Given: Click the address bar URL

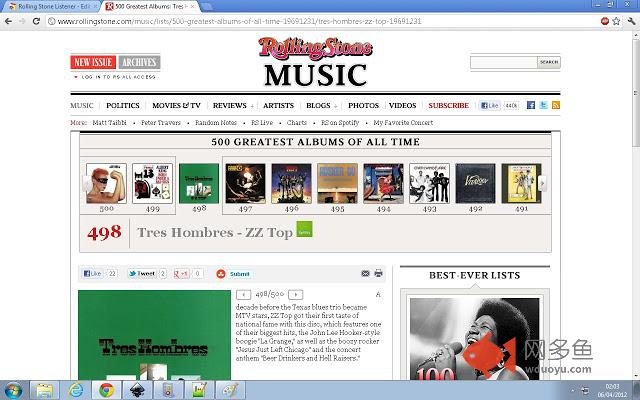Looking at the screenshot, I should [239, 21].
